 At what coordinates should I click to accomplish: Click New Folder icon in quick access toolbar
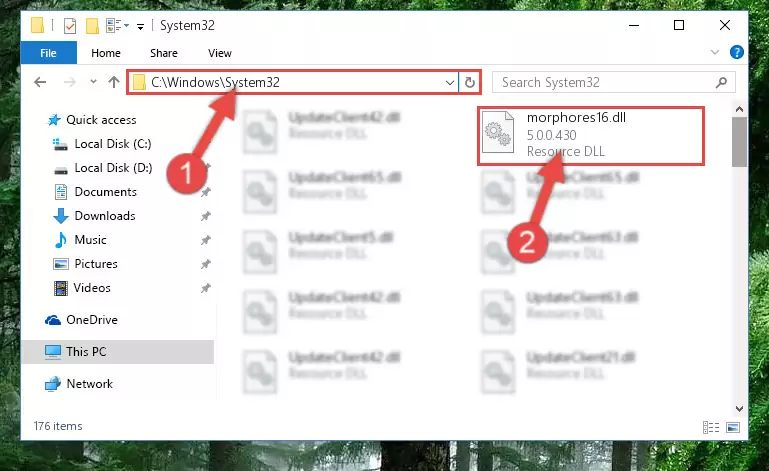[x=92, y=26]
